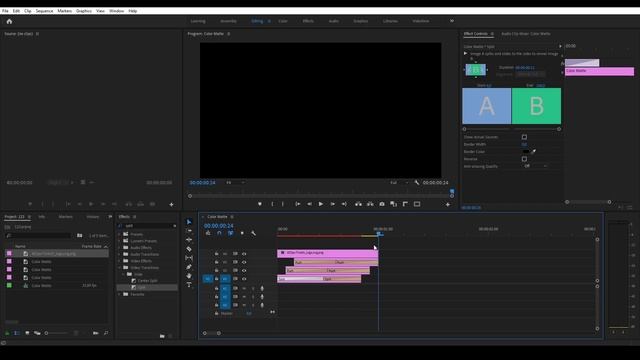Add a marker in the timeline header
Screen dimensions: 640x360
point(242,233)
